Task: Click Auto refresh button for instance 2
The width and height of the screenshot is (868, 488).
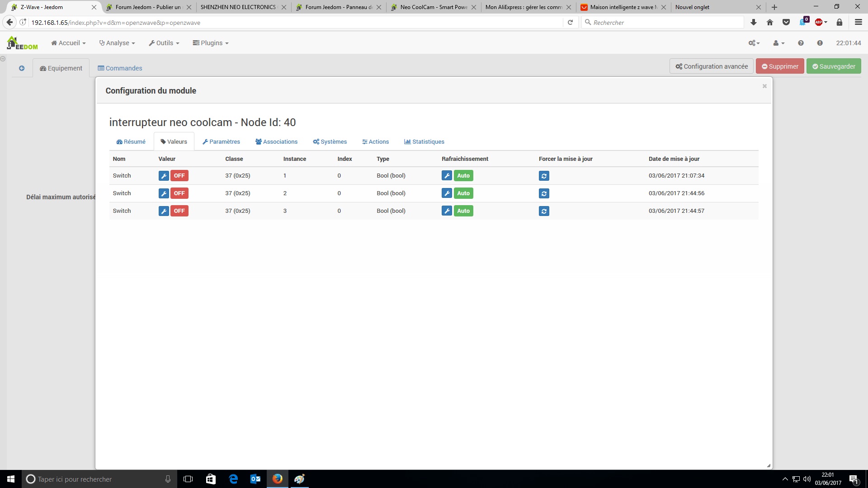Action: coord(463,193)
